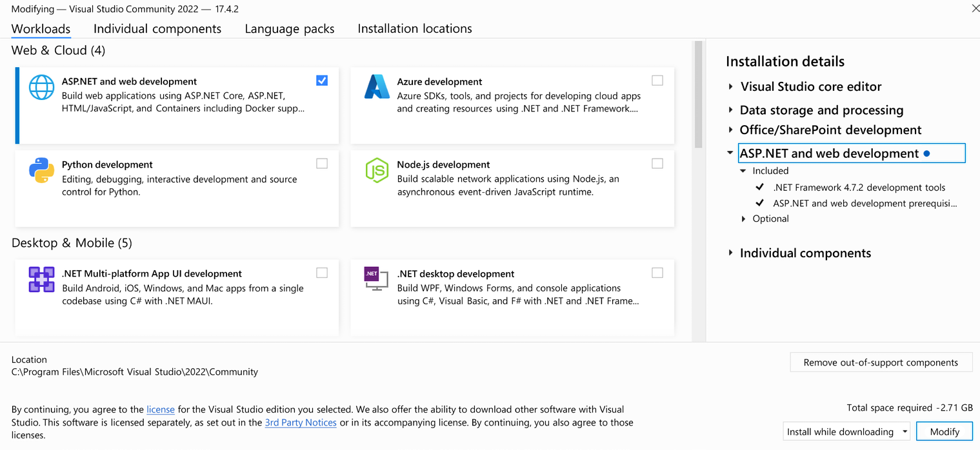
Task: Expand Individual components in Installation details
Action: click(730, 253)
